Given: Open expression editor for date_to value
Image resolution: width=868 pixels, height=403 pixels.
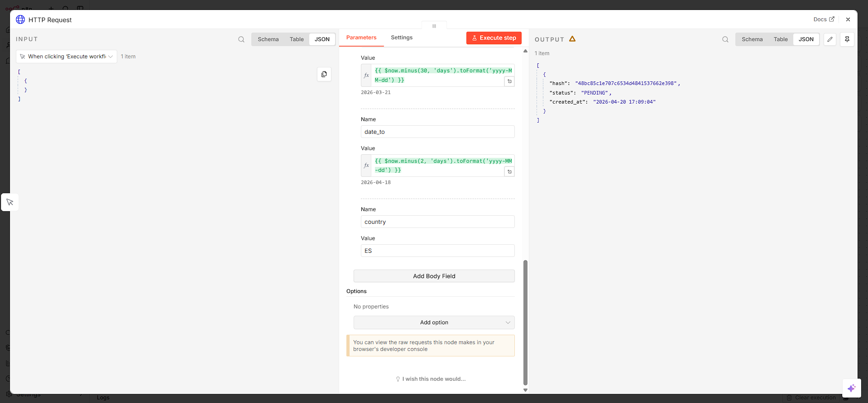Looking at the screenshot, I should pos(509,172).
